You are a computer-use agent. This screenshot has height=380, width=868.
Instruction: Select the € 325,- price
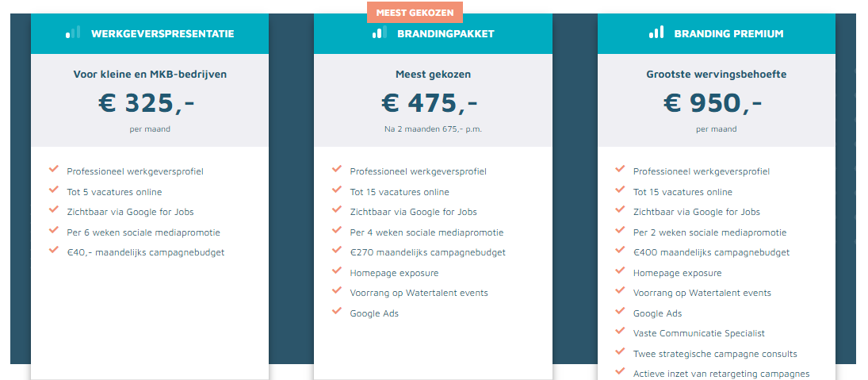(147, 103)
